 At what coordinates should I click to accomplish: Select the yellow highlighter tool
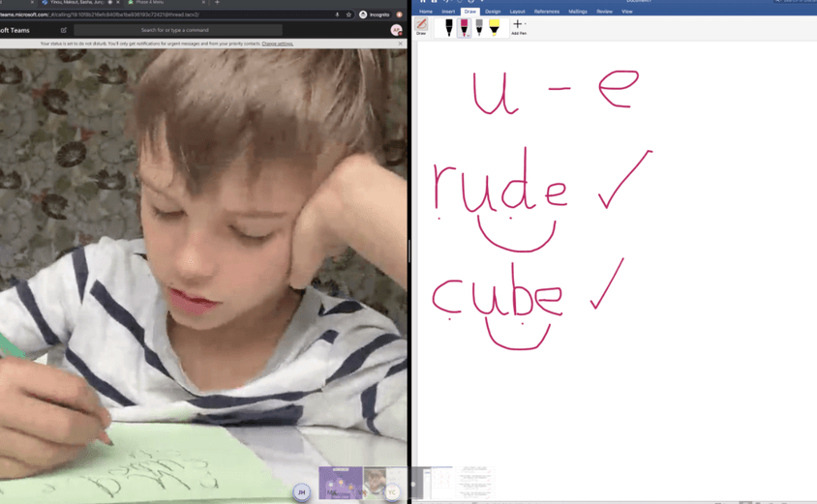click(x=495, y=27)
